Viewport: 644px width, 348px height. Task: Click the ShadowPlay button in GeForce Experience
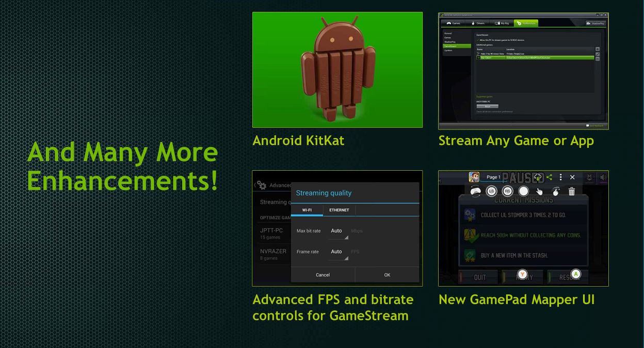click(x=595, y=23)
